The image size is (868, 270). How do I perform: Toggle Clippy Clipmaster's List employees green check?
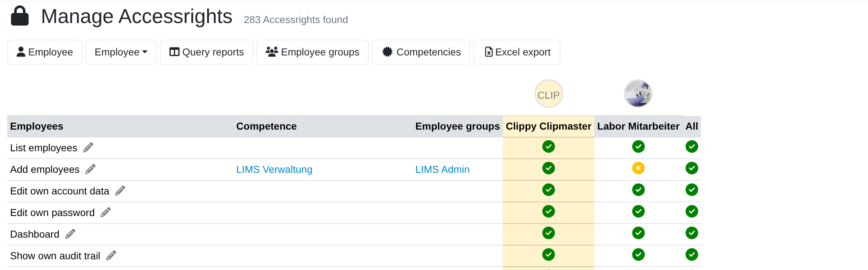point(549,147)
